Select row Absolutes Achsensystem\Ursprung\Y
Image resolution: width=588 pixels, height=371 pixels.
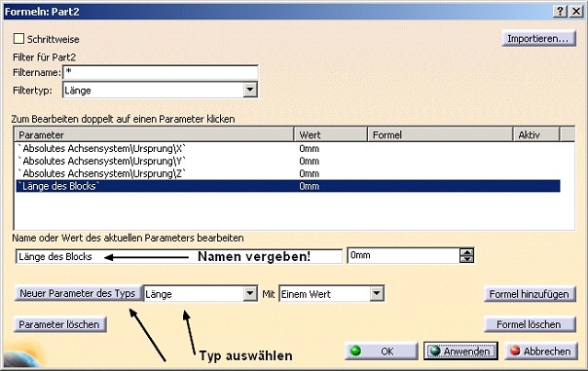point(288,161)
